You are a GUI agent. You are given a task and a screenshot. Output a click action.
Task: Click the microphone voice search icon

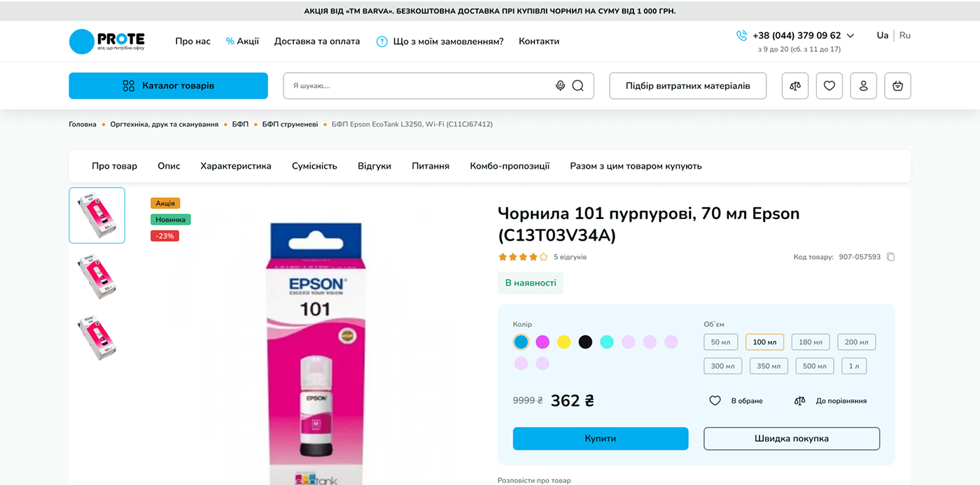(560, 85)
